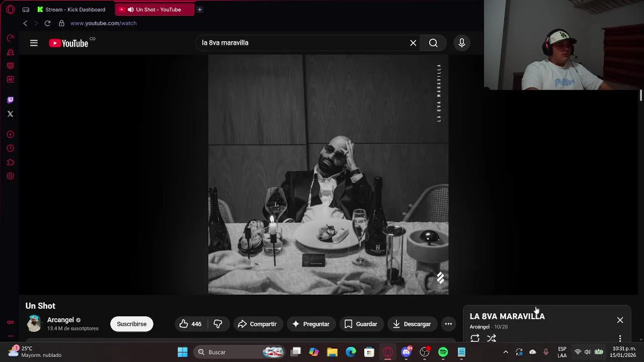Open sidebar Settings gear

tap(10, 176)
